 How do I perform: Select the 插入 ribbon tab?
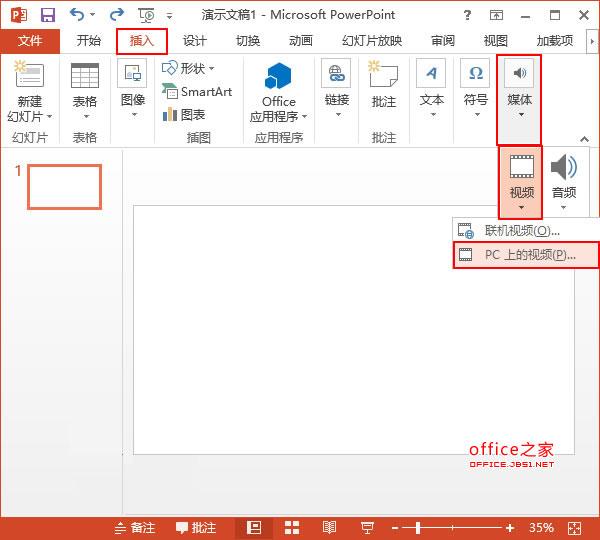tap(142, 41)
